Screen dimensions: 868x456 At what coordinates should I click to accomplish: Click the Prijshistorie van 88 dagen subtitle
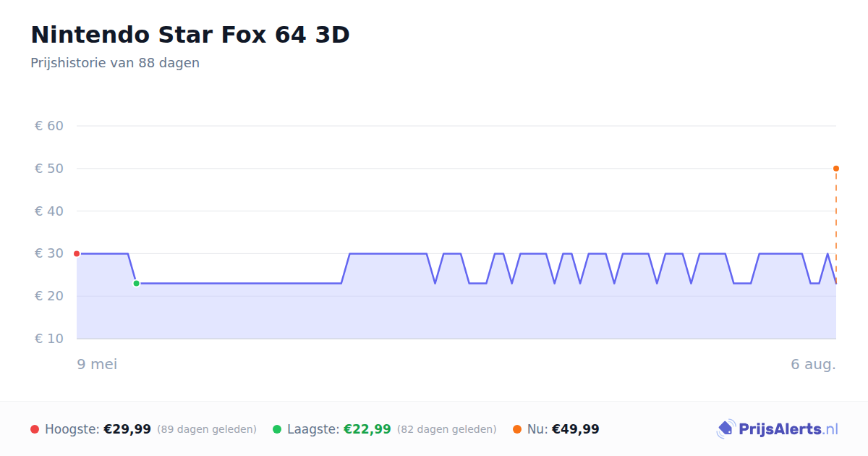115,63
